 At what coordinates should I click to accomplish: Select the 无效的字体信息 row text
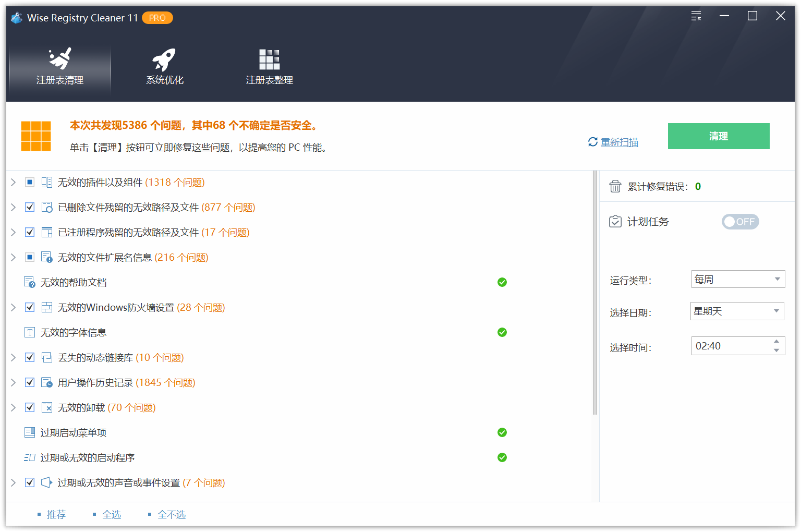click(74, 332)
